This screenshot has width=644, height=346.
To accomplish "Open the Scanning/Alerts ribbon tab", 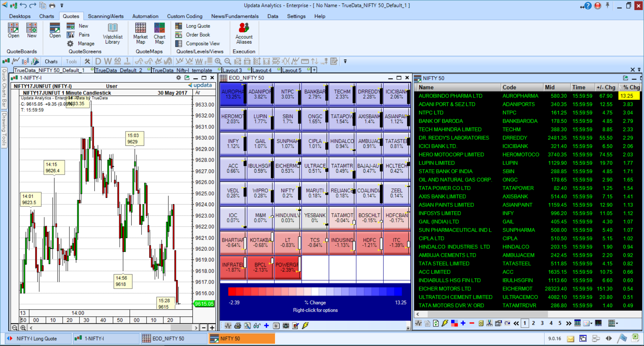I will tap(106, 16).
